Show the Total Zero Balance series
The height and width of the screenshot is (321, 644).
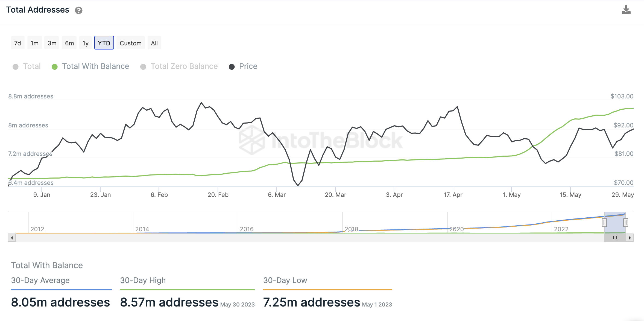coord(179,66)
